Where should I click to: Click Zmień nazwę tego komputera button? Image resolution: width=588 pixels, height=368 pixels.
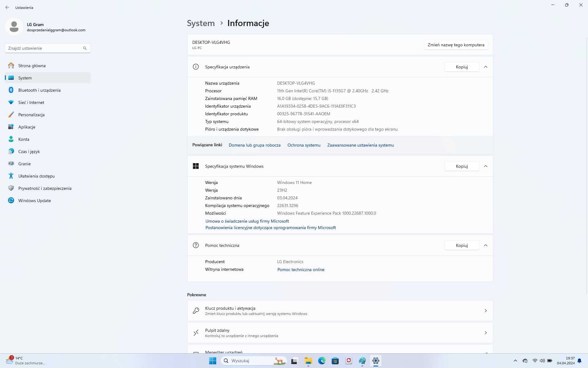click(x=456, y=45)
